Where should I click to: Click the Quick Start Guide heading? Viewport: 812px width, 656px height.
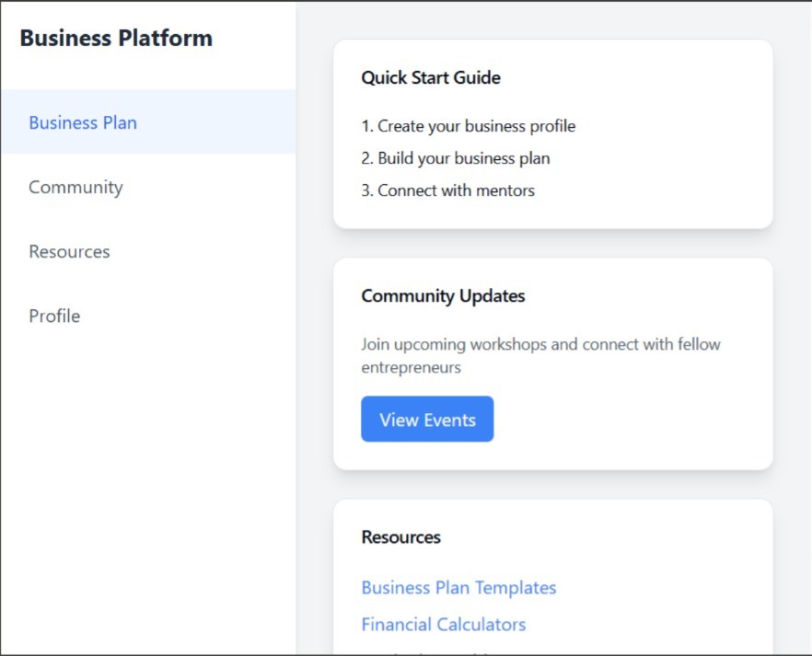tap(430, 77)
